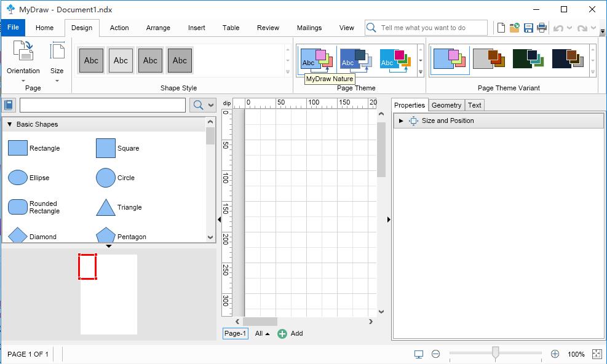
Task: Apply the first Abc shape style
Action: [x=92, y=60]
